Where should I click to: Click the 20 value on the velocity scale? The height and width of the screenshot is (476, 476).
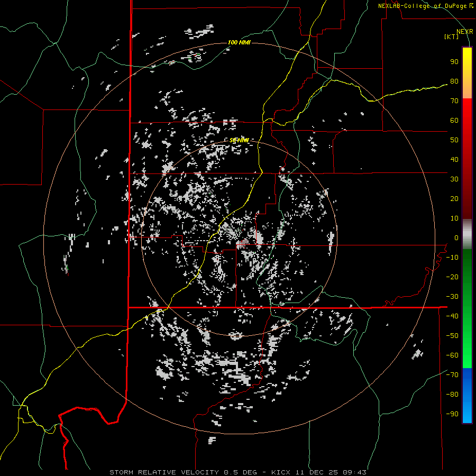pyautogui.click(x=454, y=199)
